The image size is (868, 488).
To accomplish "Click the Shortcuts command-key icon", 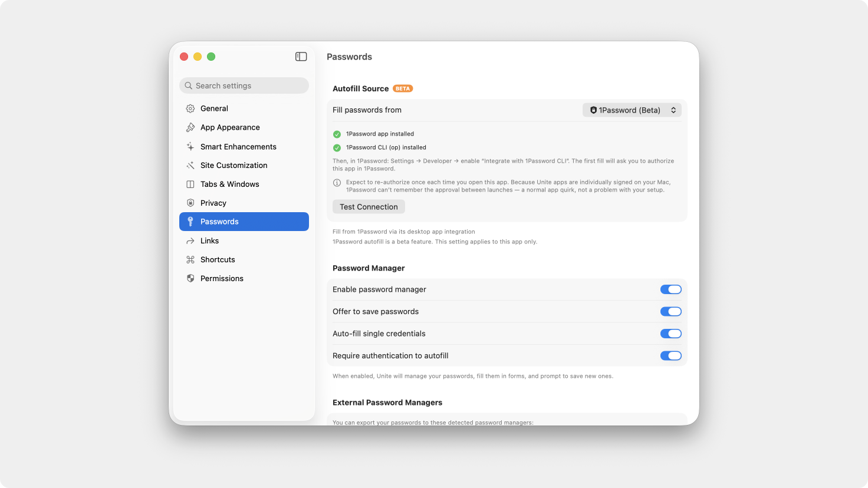I will [190, 260].
